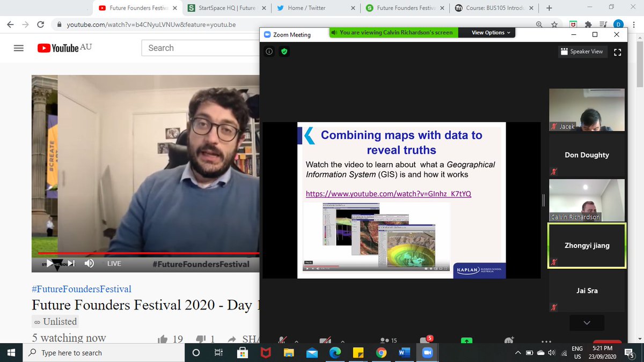Image resolution: width=644 pixels, height=362 pixels.
Task: Open the Windows Start menu
Action: click(12, 353)
